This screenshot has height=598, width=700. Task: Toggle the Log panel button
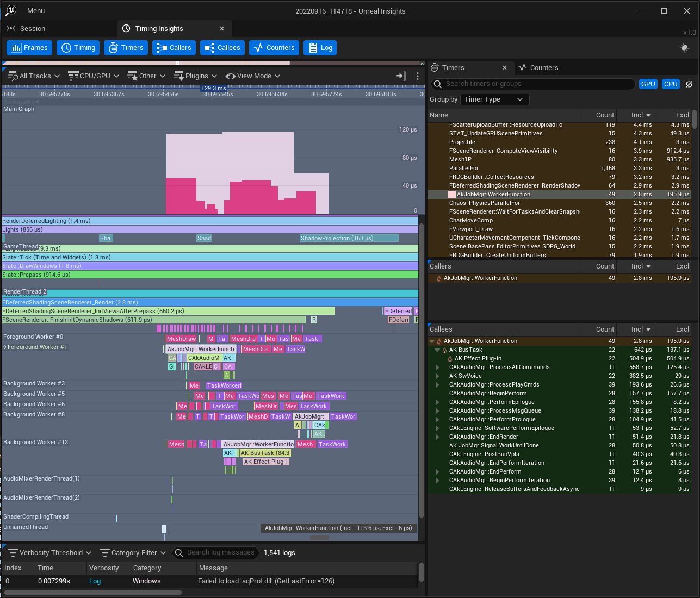[320, 48]
